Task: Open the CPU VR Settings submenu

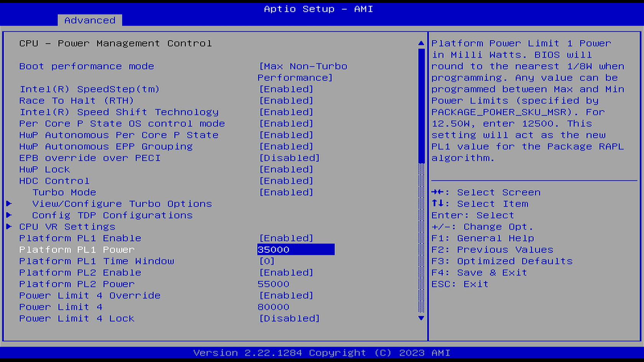Action: pyautogui.click(x=67, y=227)
